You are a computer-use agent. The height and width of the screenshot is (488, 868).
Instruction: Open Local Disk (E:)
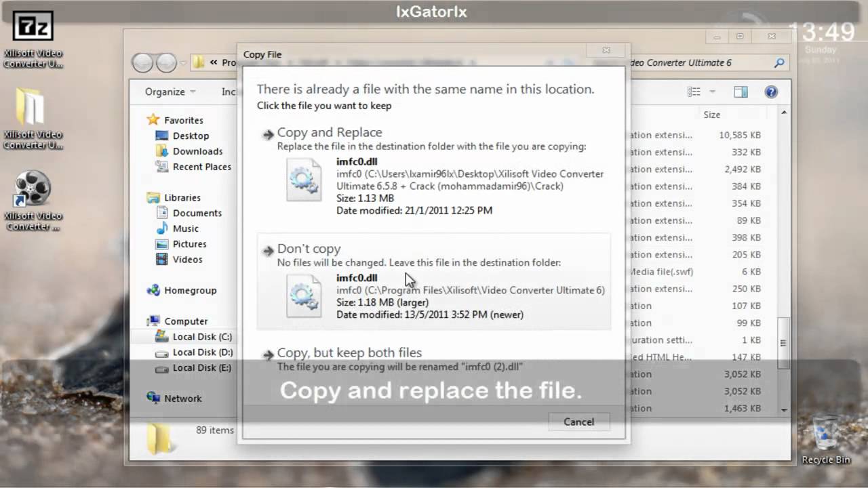(x=193, y=368)
